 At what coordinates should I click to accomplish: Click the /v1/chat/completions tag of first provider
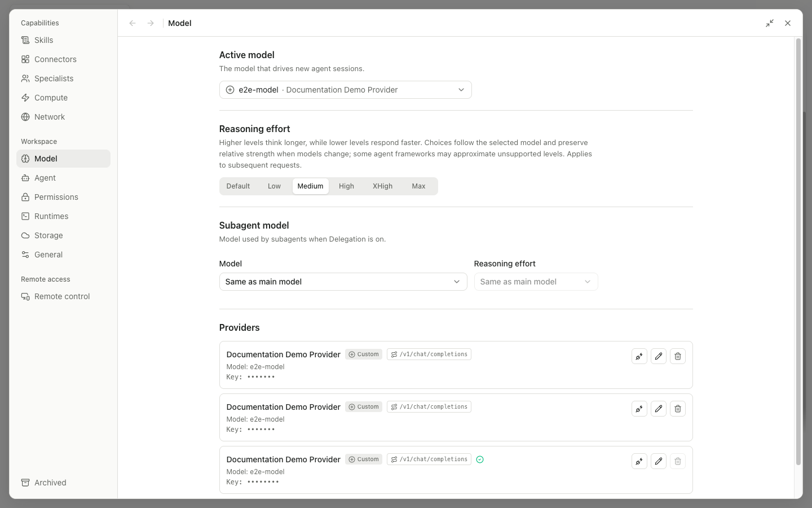(x=429, y=354)
